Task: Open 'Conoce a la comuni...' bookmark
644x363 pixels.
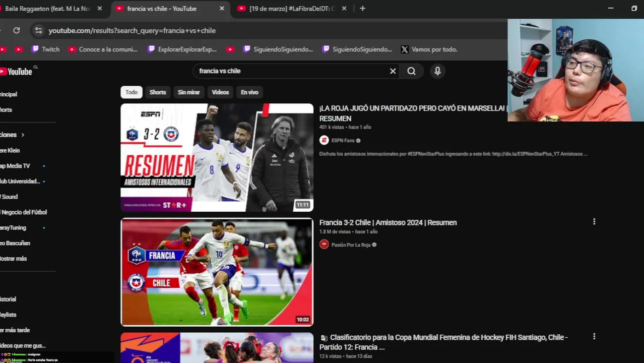Action: point(102,49)
